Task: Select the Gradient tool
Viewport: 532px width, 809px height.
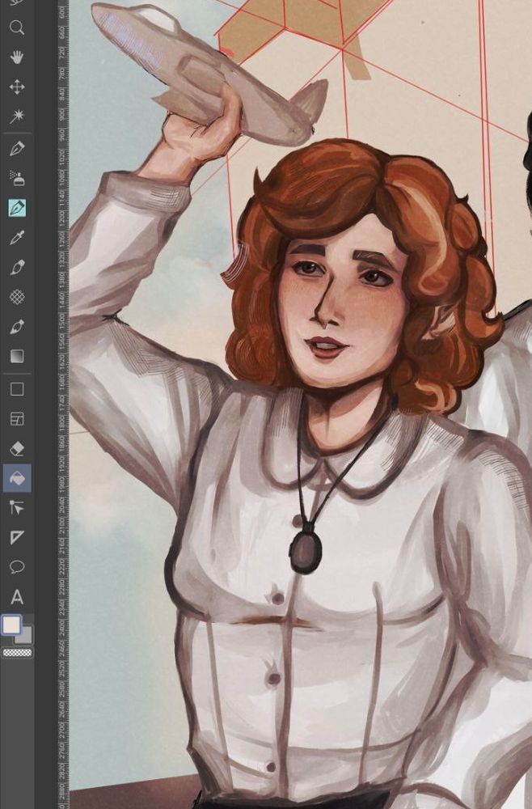Action: click(x=17, y=357)
